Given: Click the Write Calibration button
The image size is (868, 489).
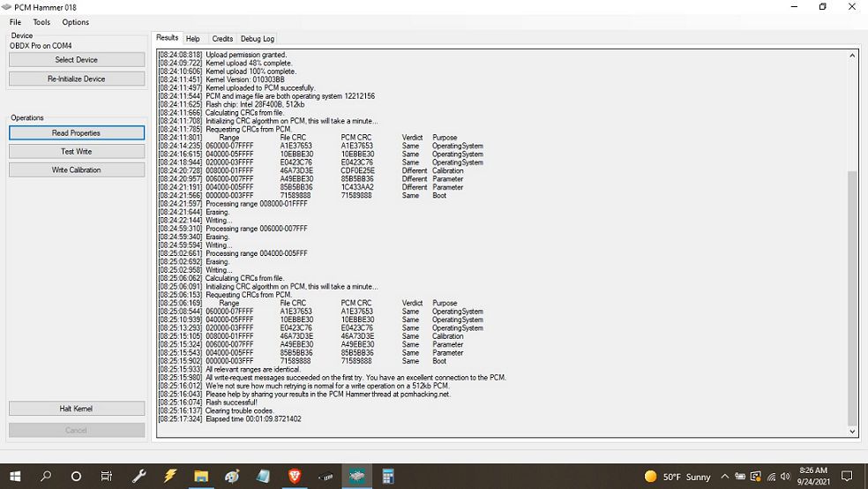Looking at the screenshot, I should click(x=77, y=170).
